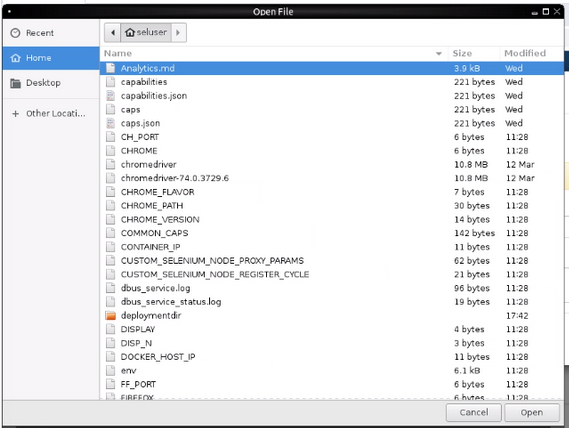Click the Analytics.md file icon
The width and height of the screenshot is (569, 428).
tap(111, 68)
